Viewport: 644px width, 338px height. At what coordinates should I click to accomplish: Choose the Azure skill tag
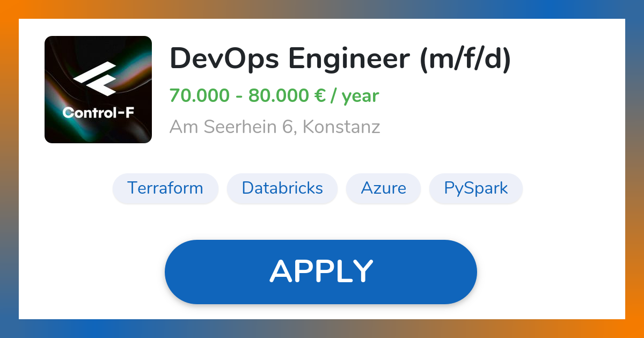(383, 188)
